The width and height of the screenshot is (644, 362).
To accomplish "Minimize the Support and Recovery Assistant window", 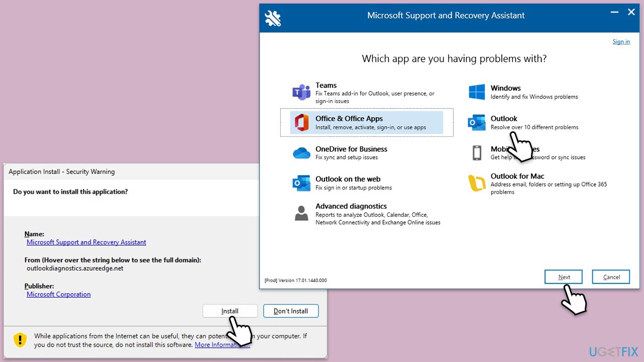I will pos(614,12).
